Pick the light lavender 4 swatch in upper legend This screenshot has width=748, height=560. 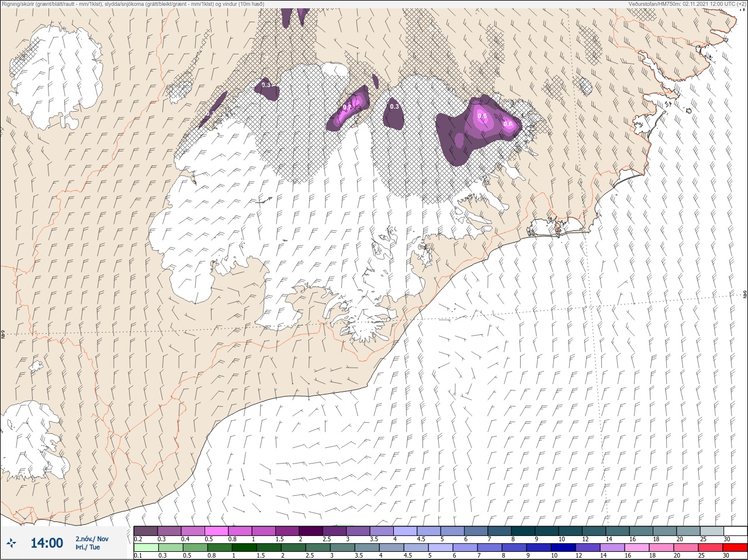(x=405, y=531)
